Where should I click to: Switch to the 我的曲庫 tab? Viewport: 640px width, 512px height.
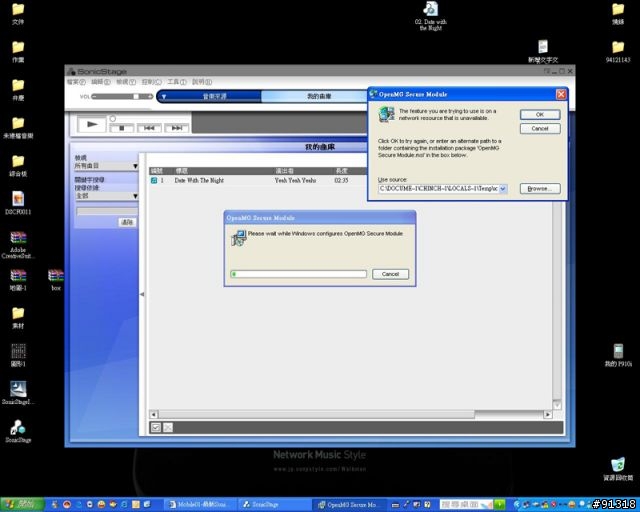318,96
